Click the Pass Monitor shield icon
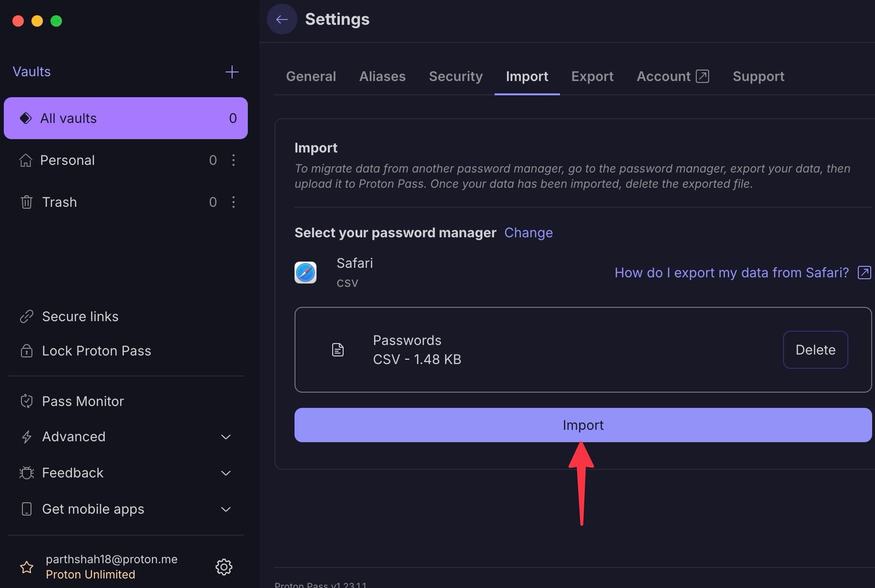Viewport: 875px width, 588px height. click(x=27, y=401)
